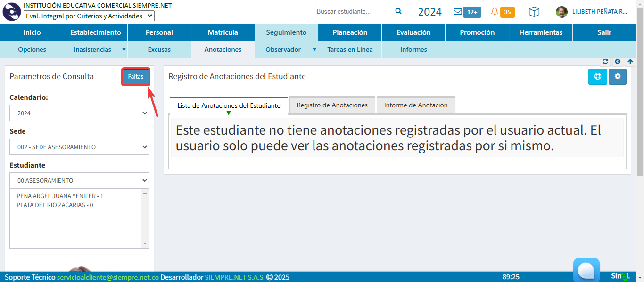The width and height of the screenshot is (644, 282).
Task: Click the Faltas button
Action: point(136,77)
